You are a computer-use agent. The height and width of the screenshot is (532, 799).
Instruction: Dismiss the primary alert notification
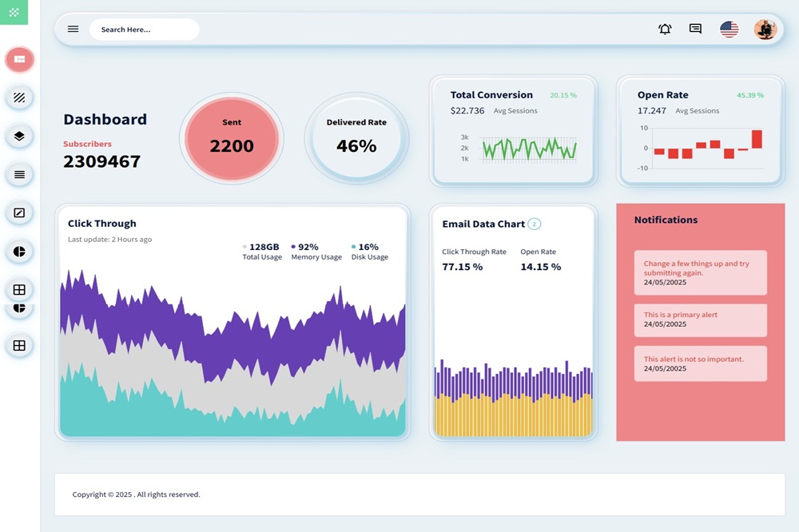[700, 320]
